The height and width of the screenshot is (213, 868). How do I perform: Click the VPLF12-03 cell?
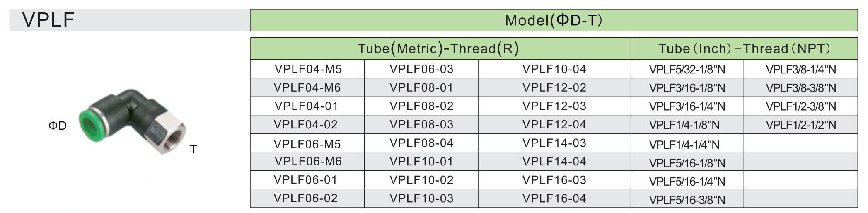[x=554, y=106]
